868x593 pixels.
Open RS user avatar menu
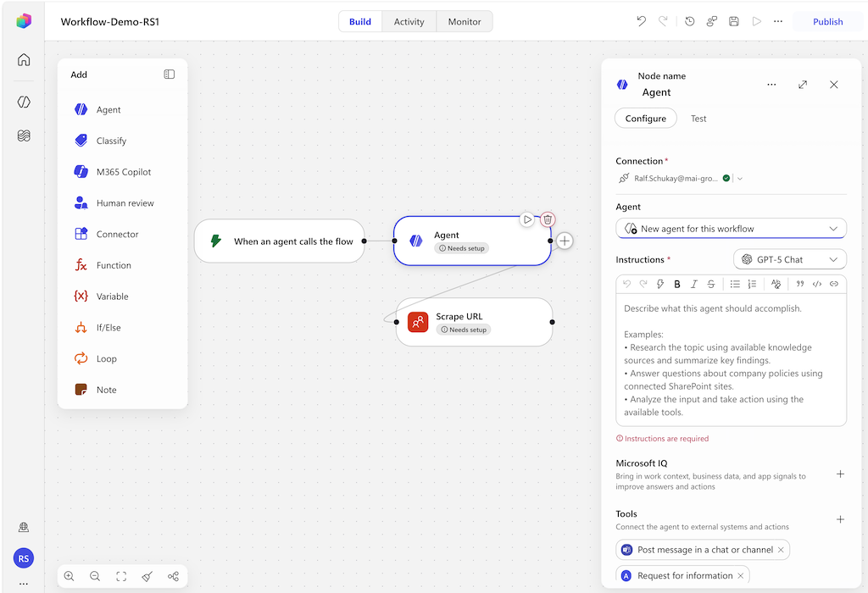[x=24, y=558]
